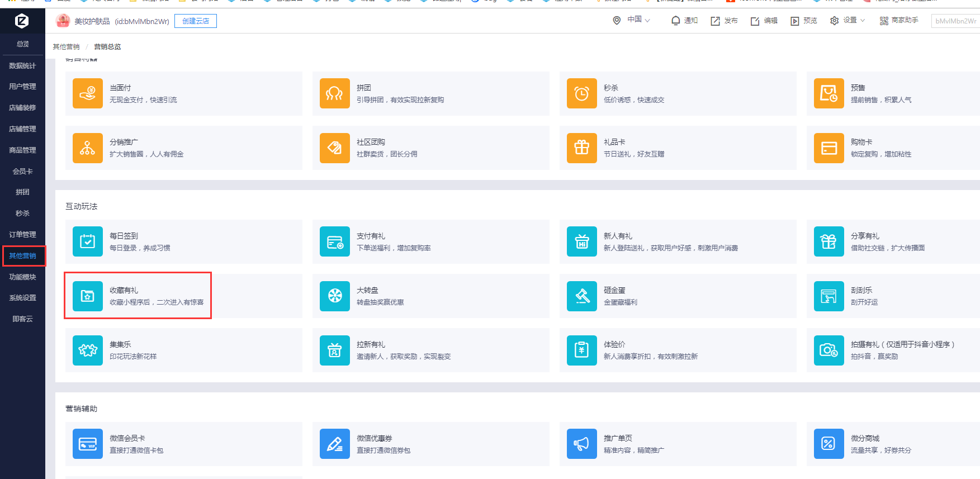Click 互动玩法 section heading
This screenshot has height=479, width=980.
coord(82,207)
